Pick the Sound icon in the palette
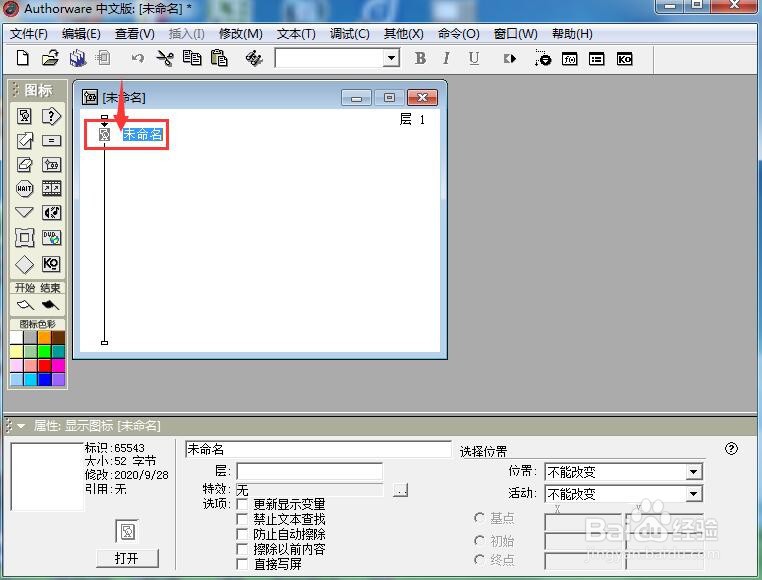Screen dimensions: 762x580 coord(51,212)
